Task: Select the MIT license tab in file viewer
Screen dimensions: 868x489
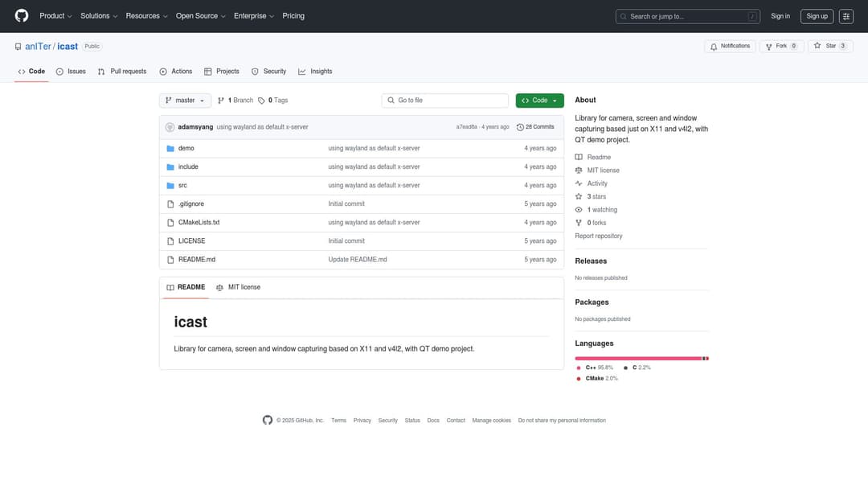Action: tap(238, 287)
